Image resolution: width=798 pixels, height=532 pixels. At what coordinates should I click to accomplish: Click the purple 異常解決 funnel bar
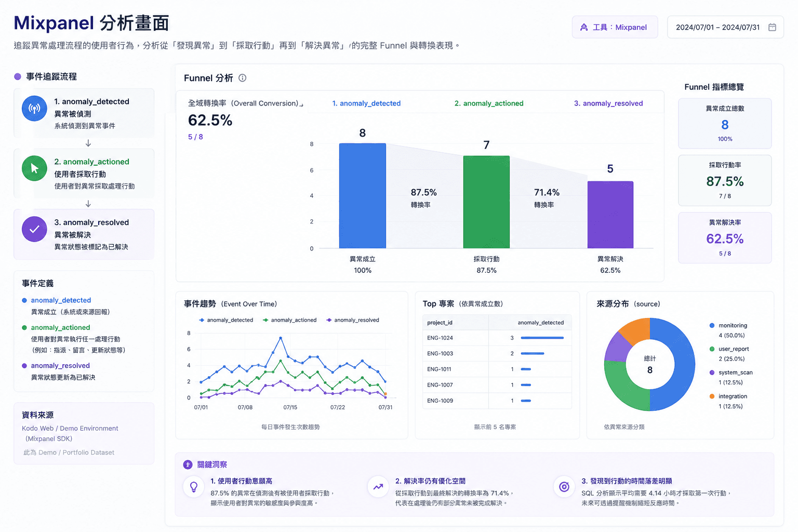610,215
